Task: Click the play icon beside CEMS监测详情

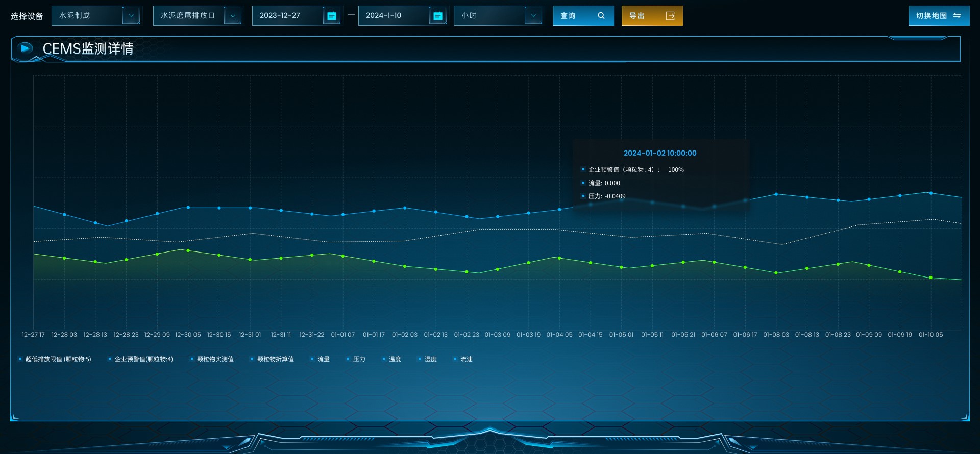Action: [x=24, y=48]
